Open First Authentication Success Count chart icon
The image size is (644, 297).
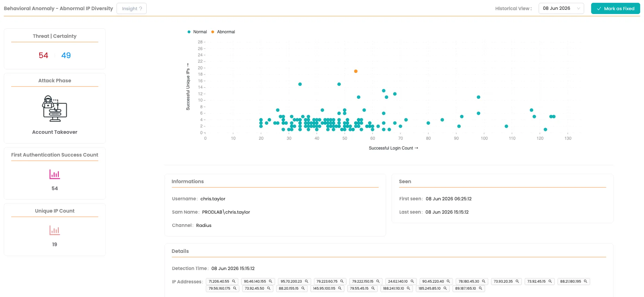click(x=55, y=174)
